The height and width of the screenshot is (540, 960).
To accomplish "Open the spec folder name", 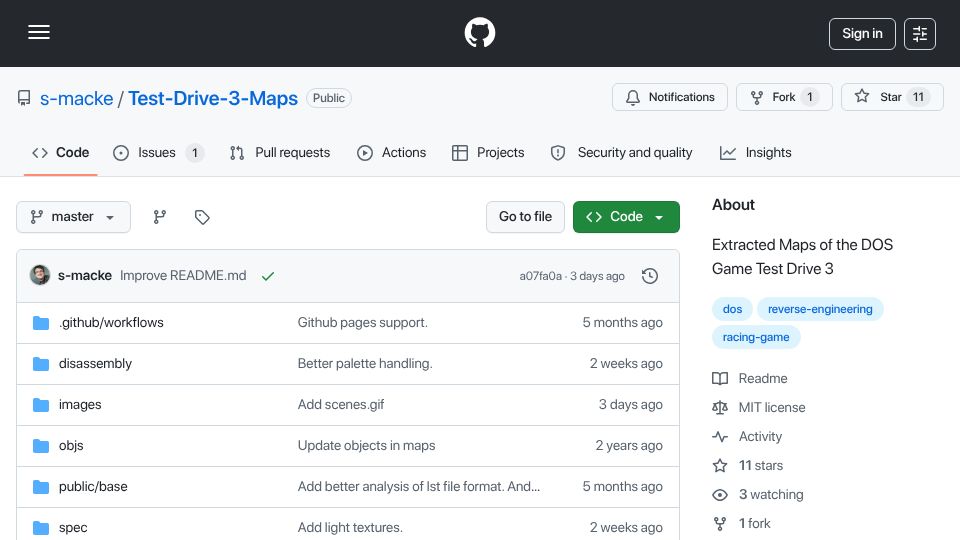I will click(73, 528).
